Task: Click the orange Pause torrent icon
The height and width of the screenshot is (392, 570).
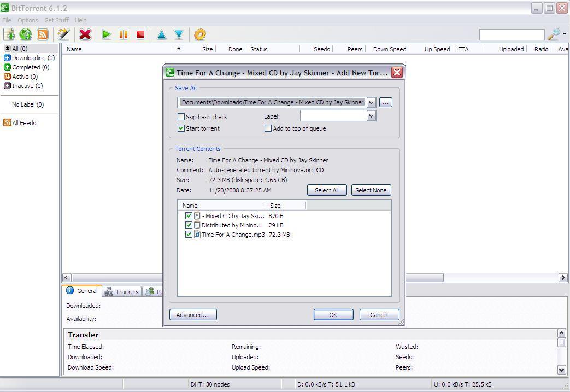Action: [x=124, y=34]
